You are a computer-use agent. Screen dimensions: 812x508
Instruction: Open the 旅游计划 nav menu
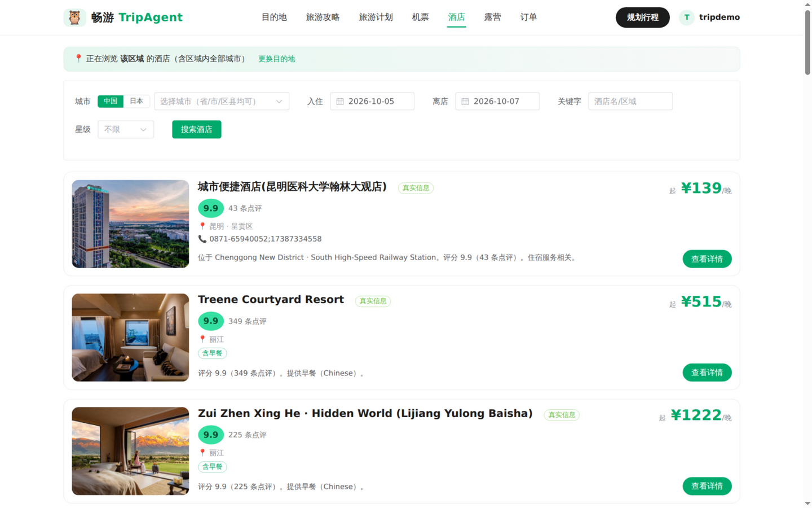tap(376, 17)
